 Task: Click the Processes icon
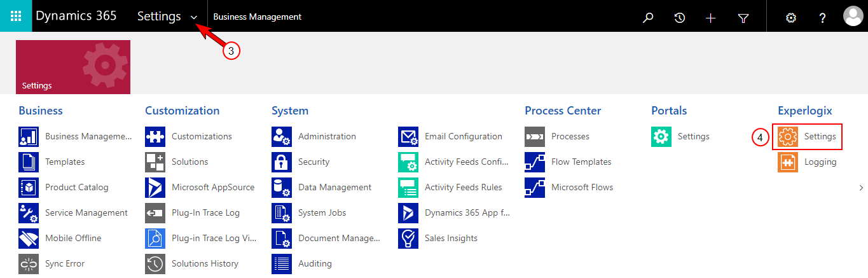(x=535, y=137)
